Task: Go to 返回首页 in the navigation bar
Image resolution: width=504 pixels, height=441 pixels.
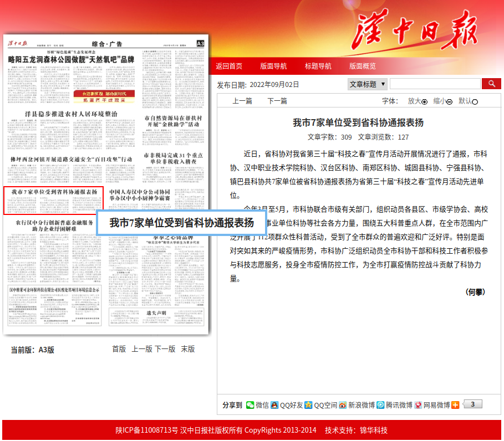Action: (x=229, y=66)
